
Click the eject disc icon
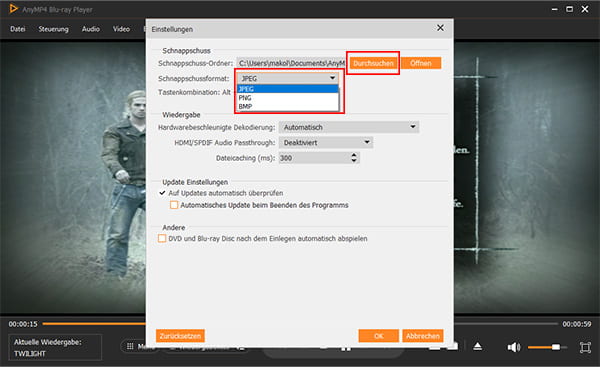[x=478, y=347]
